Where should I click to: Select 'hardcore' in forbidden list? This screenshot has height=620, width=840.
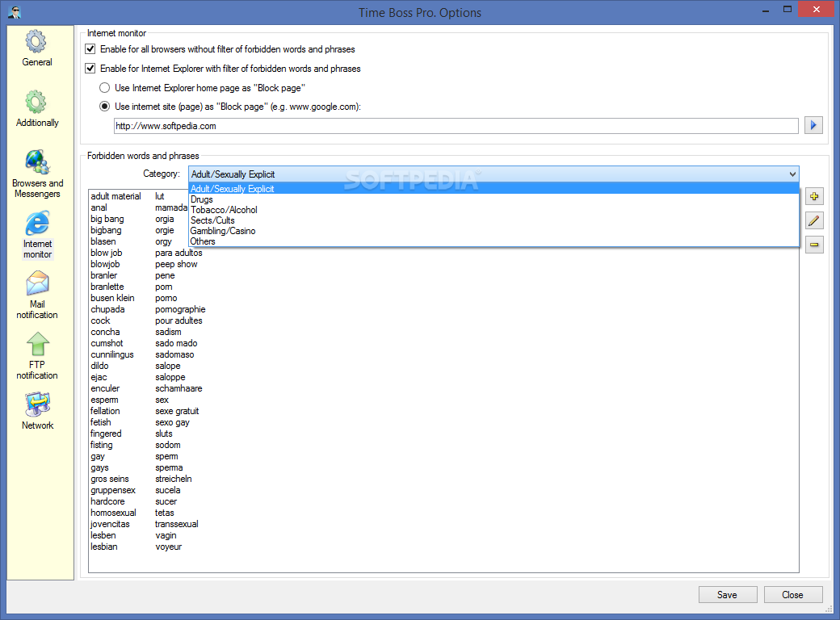[x=107, y=501]
